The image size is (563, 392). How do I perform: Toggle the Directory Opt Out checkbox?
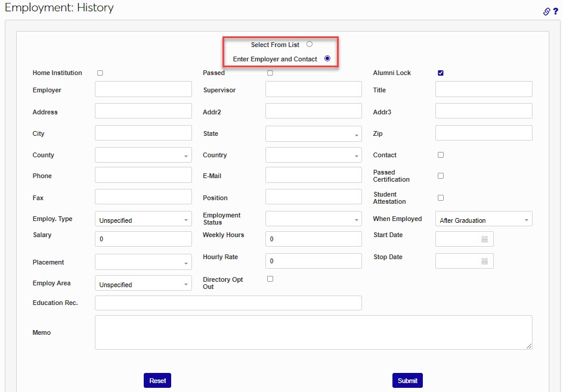click(x=270, y=279)
